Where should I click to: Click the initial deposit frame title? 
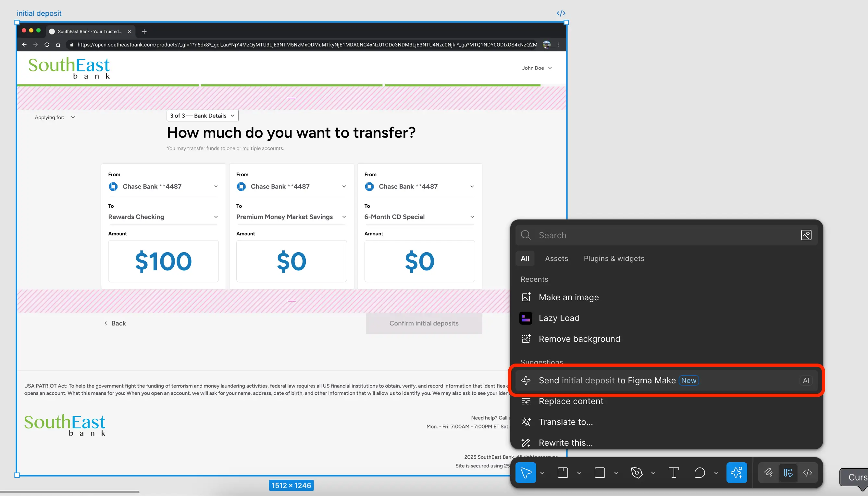pos(39,13)
